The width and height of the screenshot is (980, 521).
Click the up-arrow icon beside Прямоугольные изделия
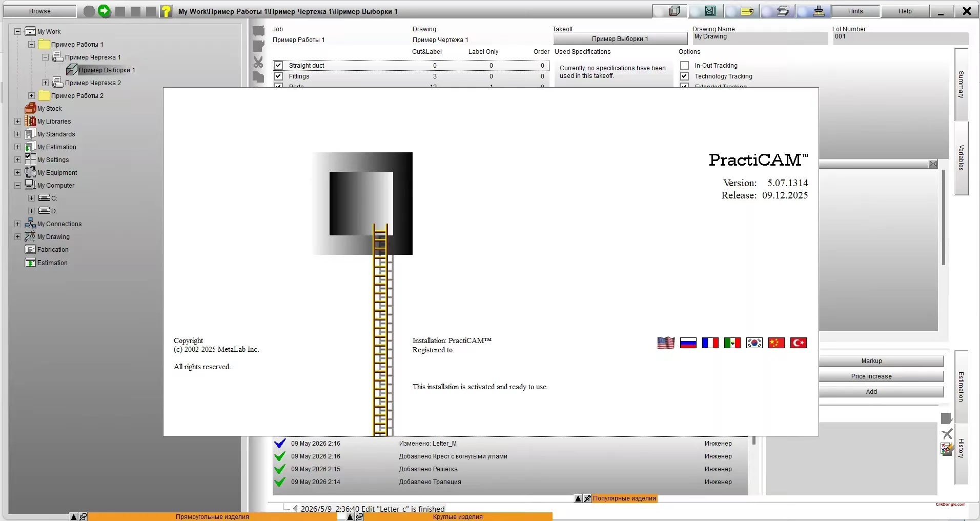coord(74,517)
